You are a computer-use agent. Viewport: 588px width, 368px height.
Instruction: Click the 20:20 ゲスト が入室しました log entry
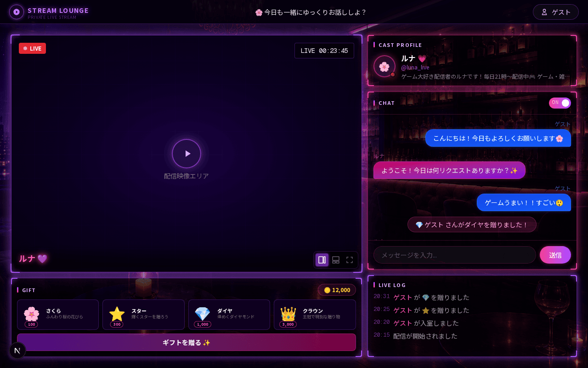click(472, 323)
